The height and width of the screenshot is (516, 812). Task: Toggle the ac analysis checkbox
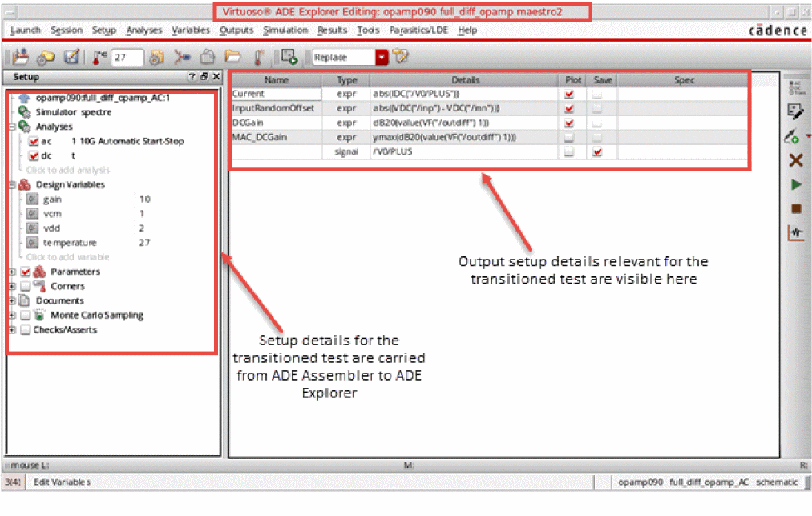pos(33,142)
